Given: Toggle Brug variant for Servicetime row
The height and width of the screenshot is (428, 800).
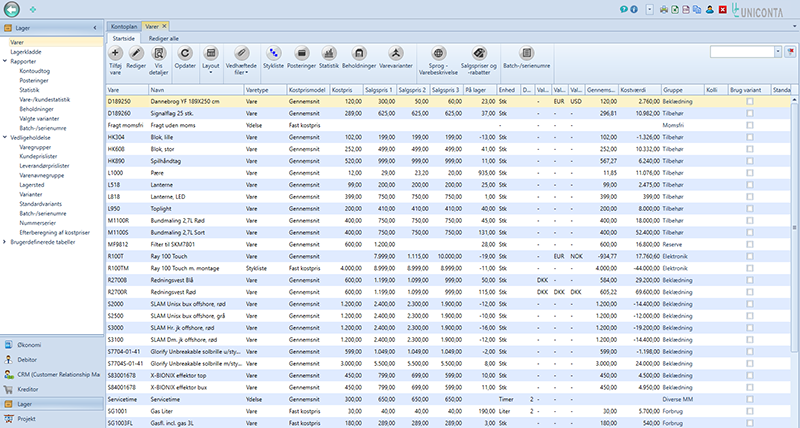Looking at the screenshot, I should pos(749,399).
